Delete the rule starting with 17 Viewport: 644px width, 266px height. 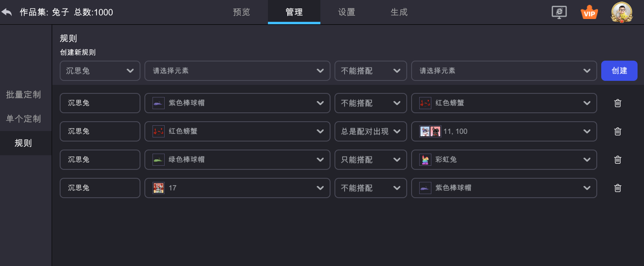point(617,188)
